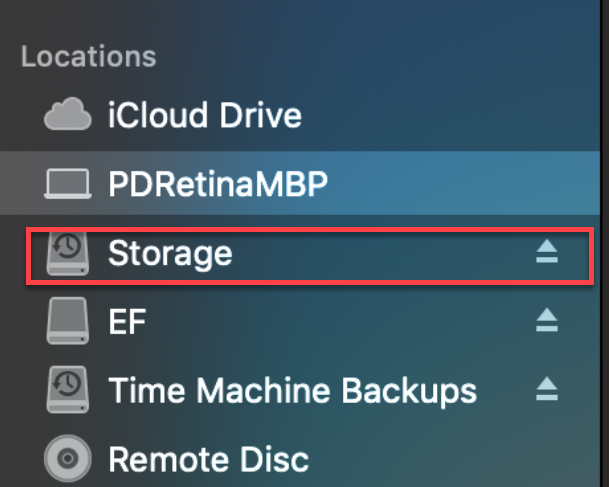Eject the Storage volume
609x487 pixels.
click(x=546, y=254)
